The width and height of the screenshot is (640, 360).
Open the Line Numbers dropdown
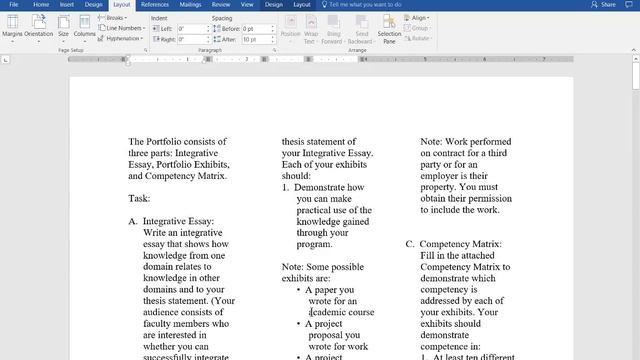122,28
